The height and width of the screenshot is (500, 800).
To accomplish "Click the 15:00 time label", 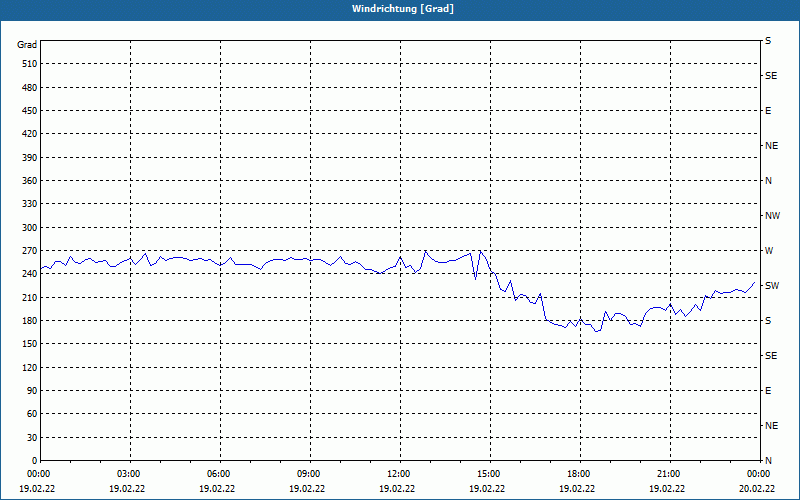I will click(x=490, y=474).
